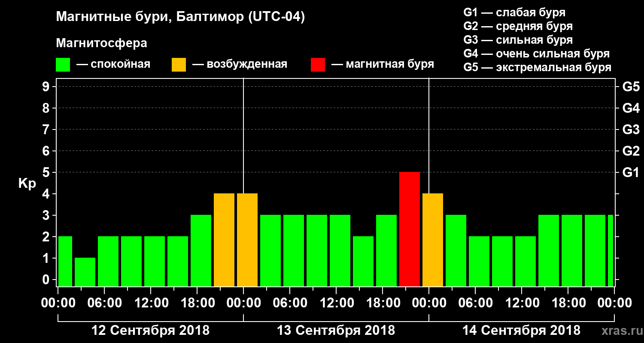644x343 pixels.
Task: Click the right-axis G3 label
Action: (x=631, y=129)
